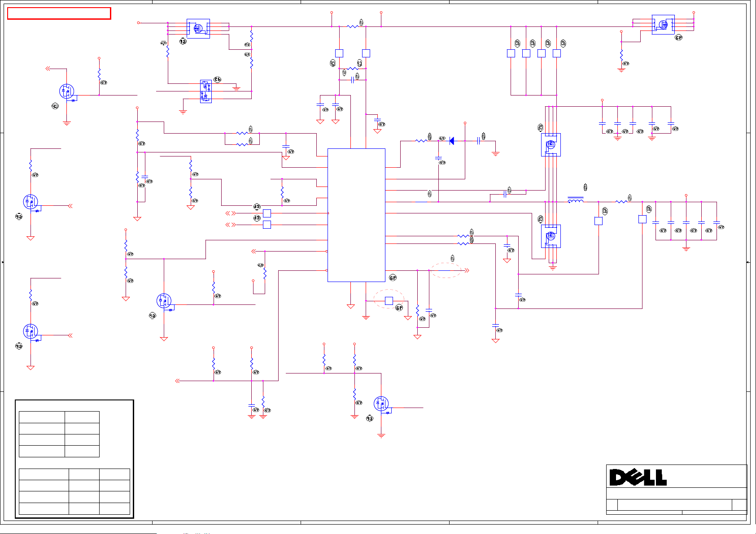Click the three-column table in the bottom-left frame
The height and width of the screenshot is (534, 756).
(74, 491)
